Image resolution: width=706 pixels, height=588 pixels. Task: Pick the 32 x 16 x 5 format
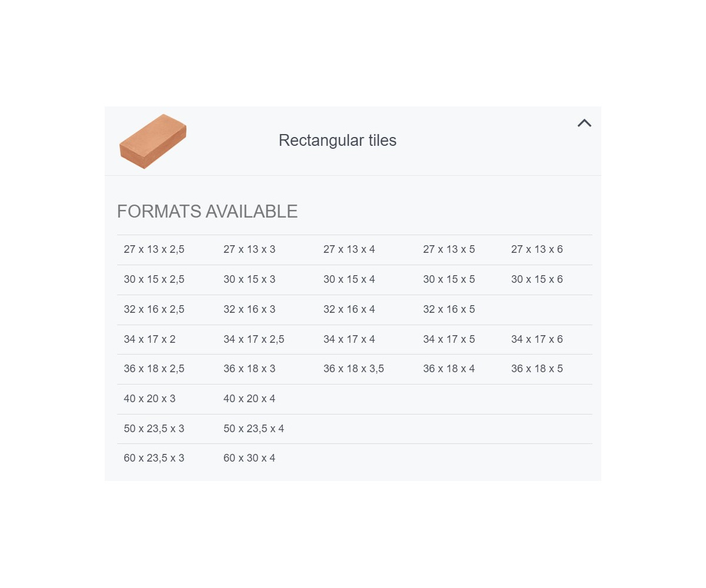449,309
